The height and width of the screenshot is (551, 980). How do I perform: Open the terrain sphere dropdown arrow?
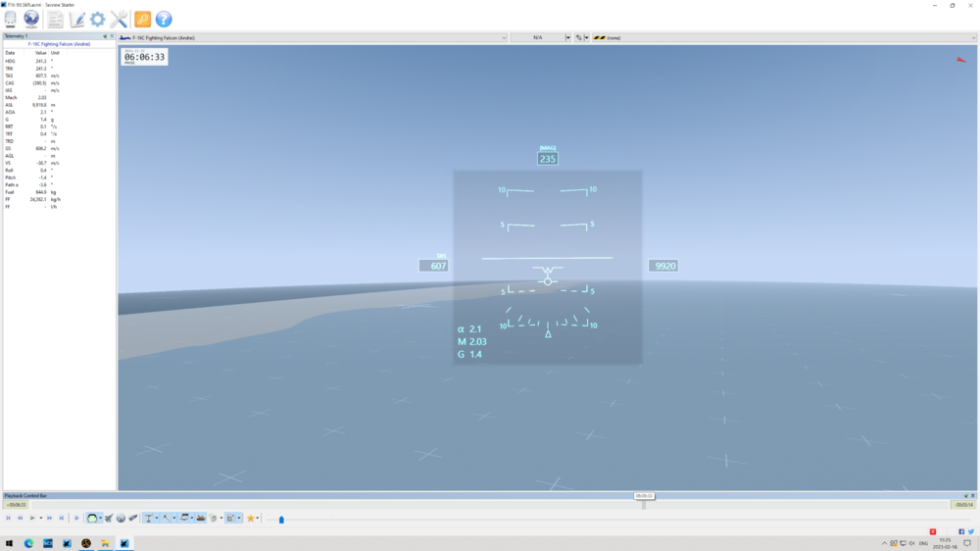click(x=221, y=518)
